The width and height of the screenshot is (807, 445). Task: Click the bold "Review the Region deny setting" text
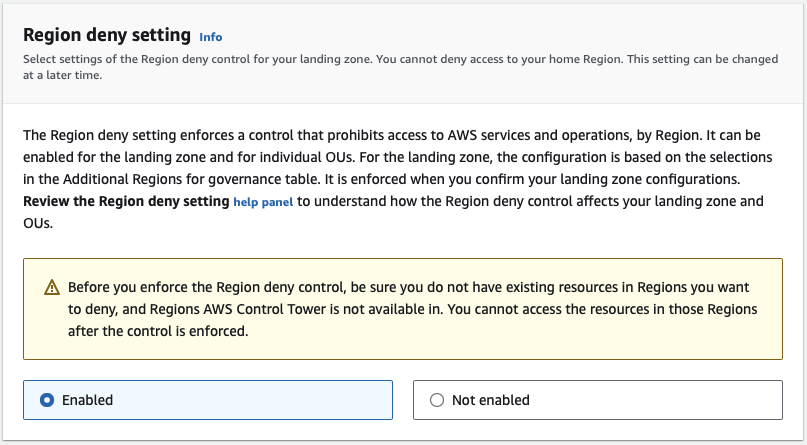[x=126, y=201]
